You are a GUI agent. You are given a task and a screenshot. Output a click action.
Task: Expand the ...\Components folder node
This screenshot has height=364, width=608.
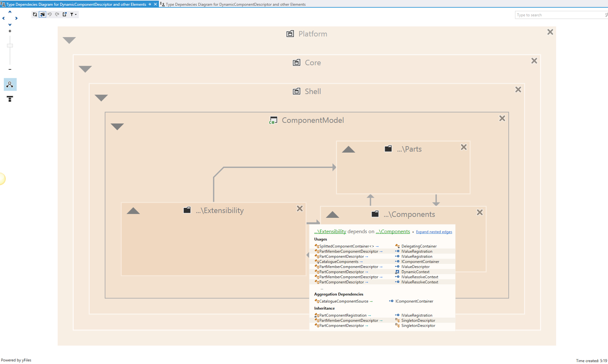coord(332,214)
